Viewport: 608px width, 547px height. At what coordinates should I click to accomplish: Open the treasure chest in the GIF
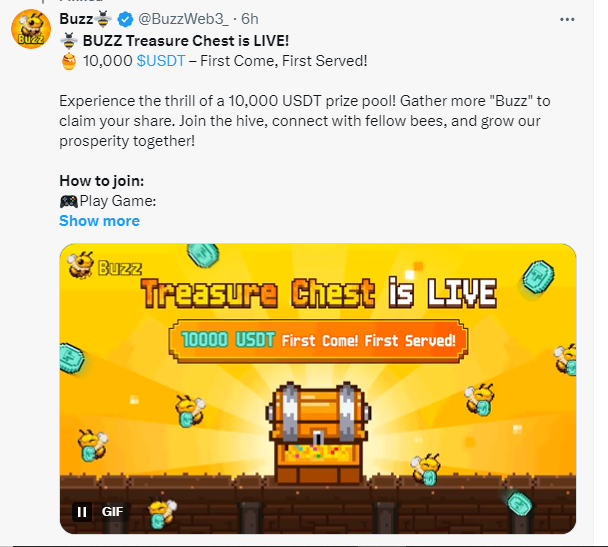tap(318, 432)
